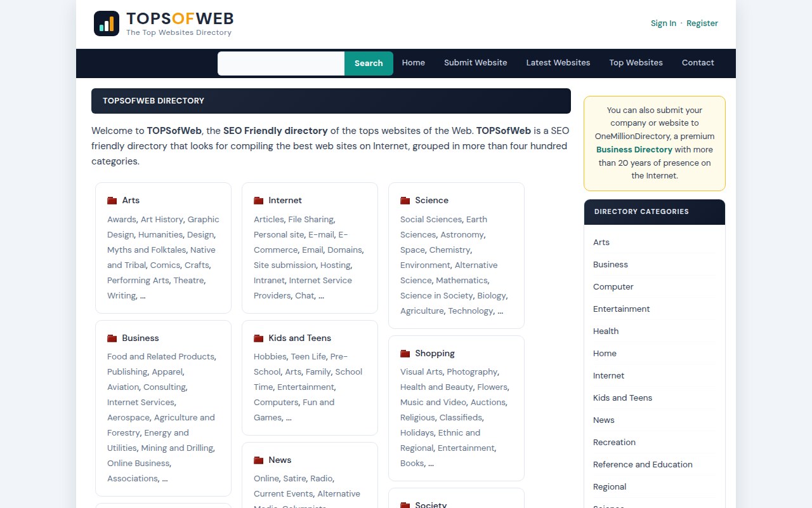Select Health in the sidebar list
812x508 pixels.
coord(606,331)
